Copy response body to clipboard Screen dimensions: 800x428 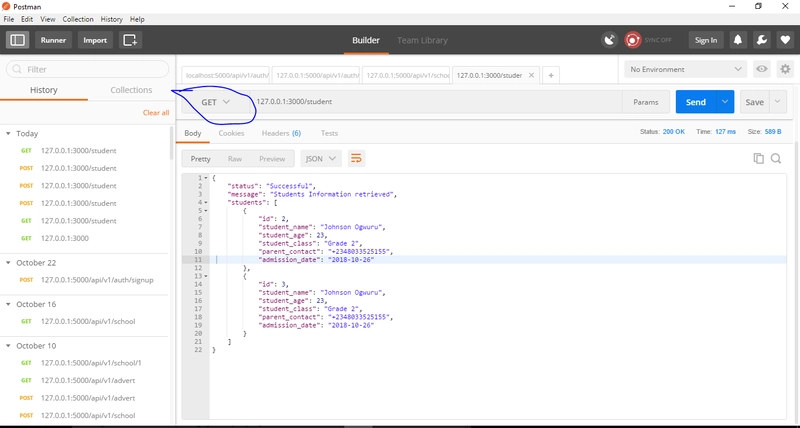[x=758, y=158]
